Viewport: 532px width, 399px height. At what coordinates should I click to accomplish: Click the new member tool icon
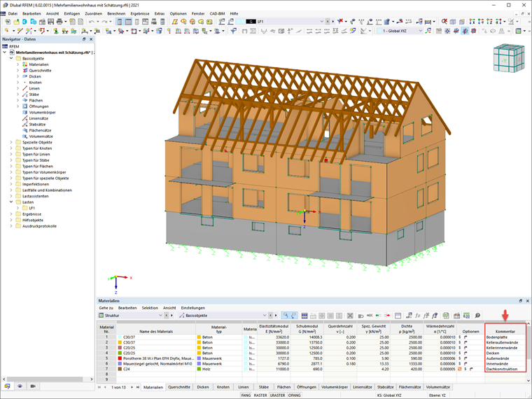point(29,31)
